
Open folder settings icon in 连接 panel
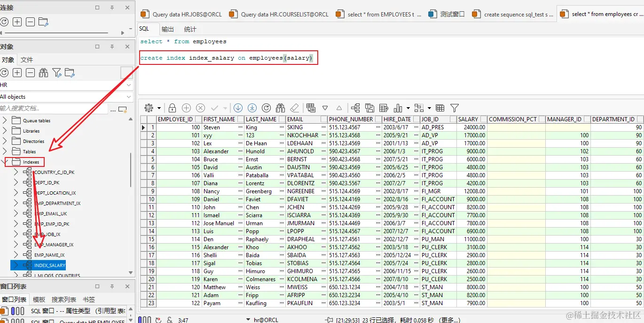point(44,22)
